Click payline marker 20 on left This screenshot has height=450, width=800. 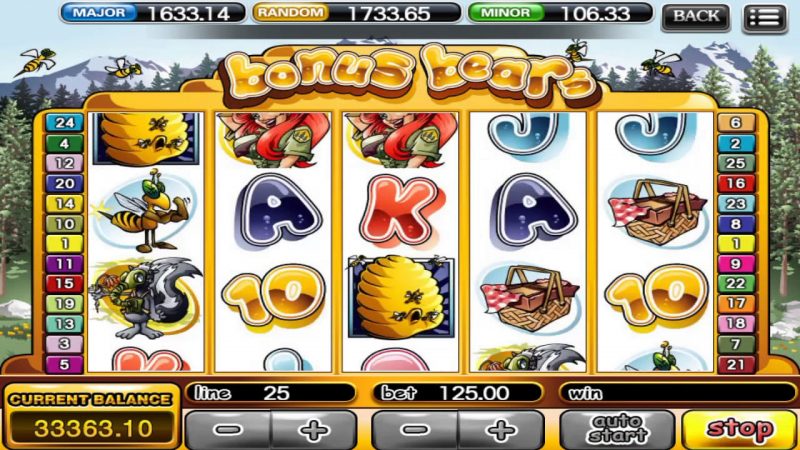pyautogui.click(x=65, y=183)
